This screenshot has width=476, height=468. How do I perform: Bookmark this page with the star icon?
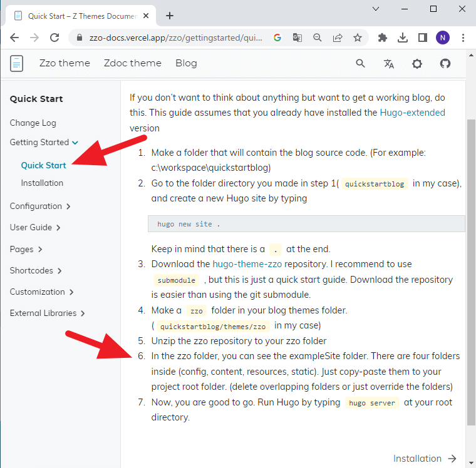pyautogui.click(x=357, y=38)
